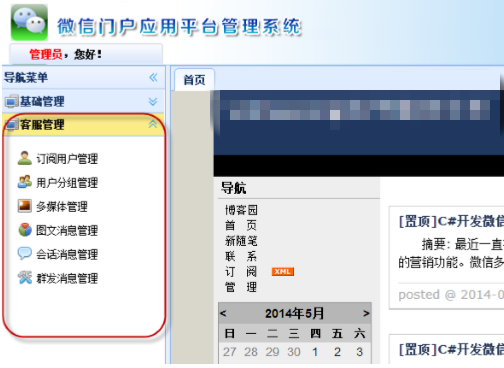Open the 新随笔 link
Image resolution: width=504 pixels, height=368 pixels.
[x=241, y=241]
